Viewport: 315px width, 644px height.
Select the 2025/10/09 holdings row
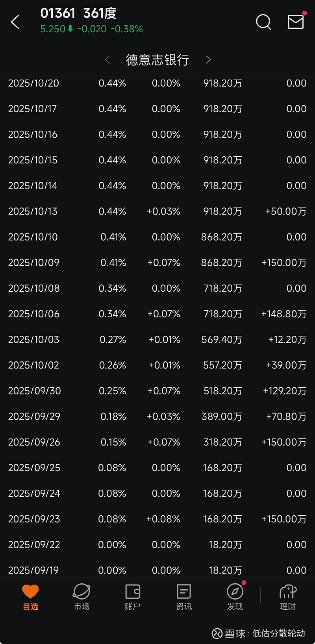tap(157, 263)
